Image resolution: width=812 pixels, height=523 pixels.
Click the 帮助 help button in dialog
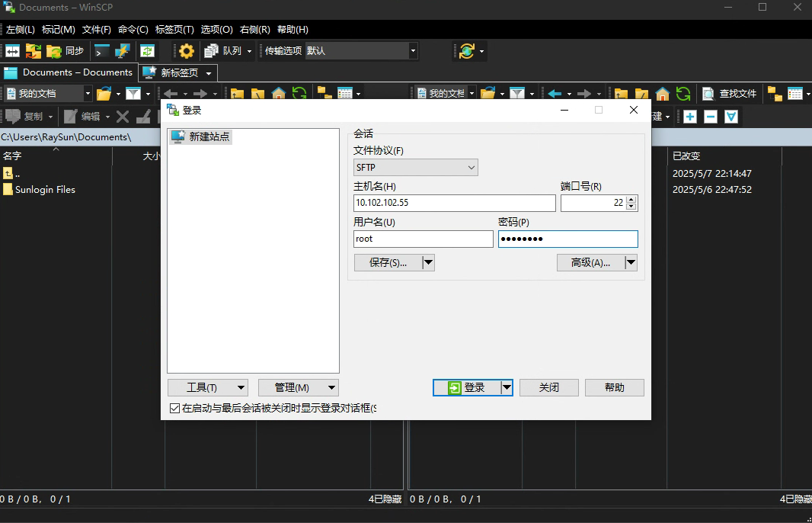[614, 388]
